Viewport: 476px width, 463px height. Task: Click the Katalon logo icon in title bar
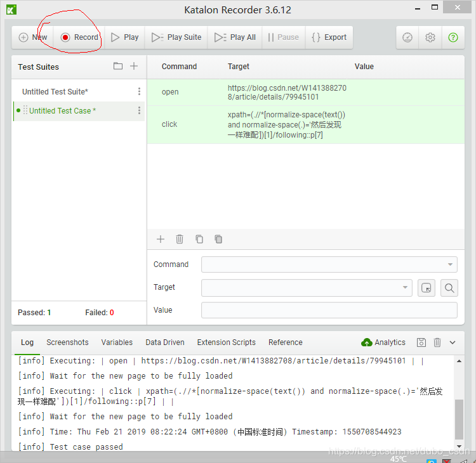click(x=11, y=10)
